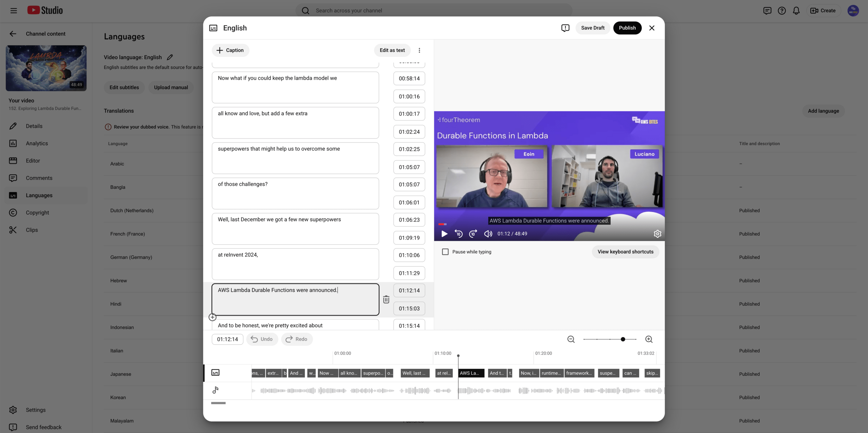Viewport: 868px width, 433px height.
Task: Open the hamburger navigation menu
Action: click(14, 10)
